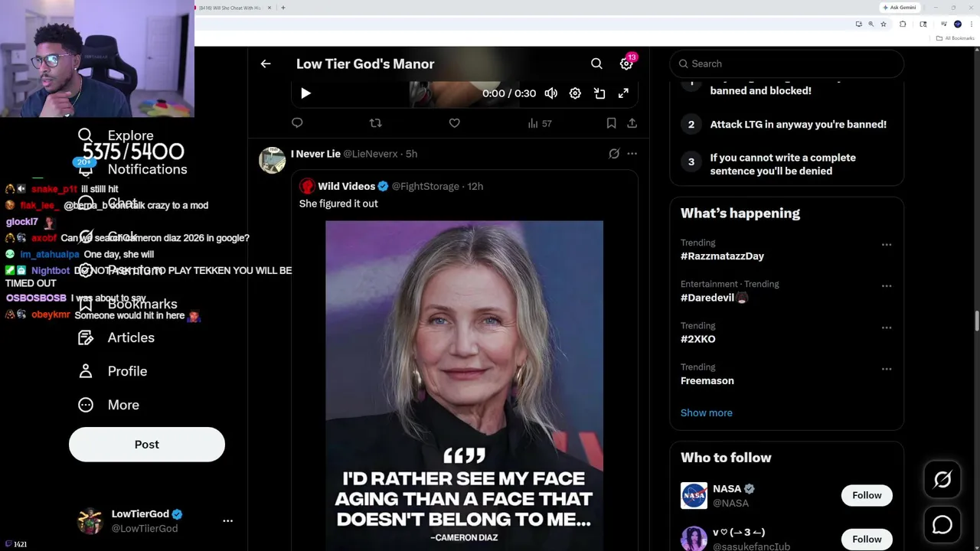Open more options for #Daredevil trend
980x551 pixels.
[x=887, y=286]
